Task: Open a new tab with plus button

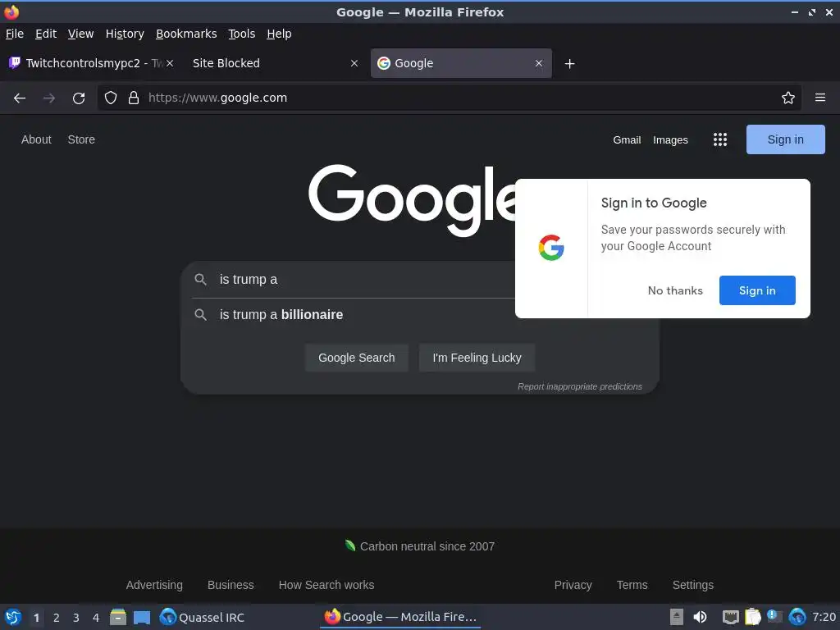Action: tap(569, 64)
